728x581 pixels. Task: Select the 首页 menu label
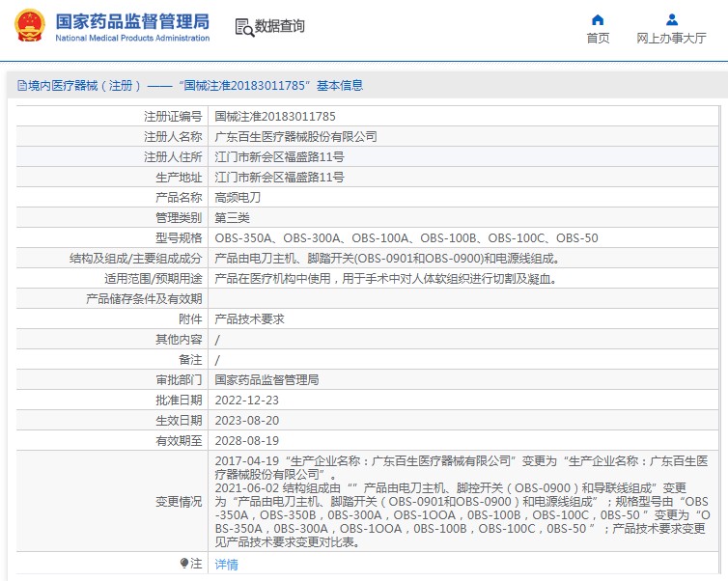pyautogui.click(x=598, y=38)
